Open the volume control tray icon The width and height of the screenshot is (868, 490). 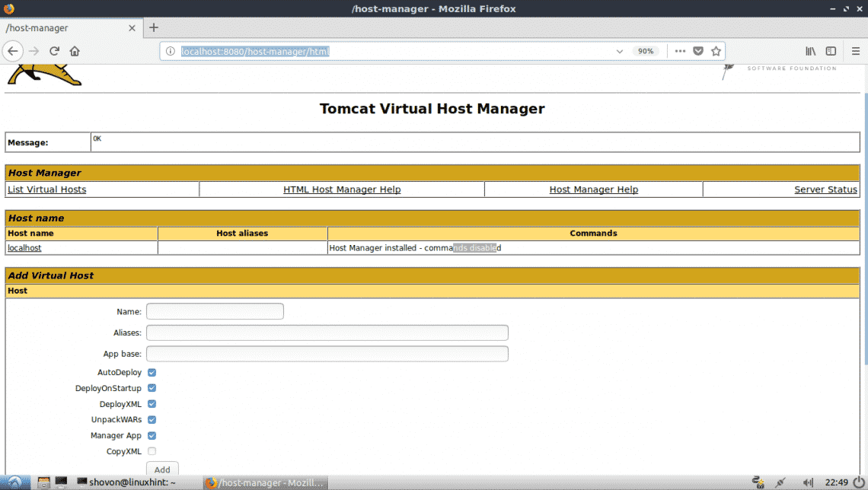[808, 482]
